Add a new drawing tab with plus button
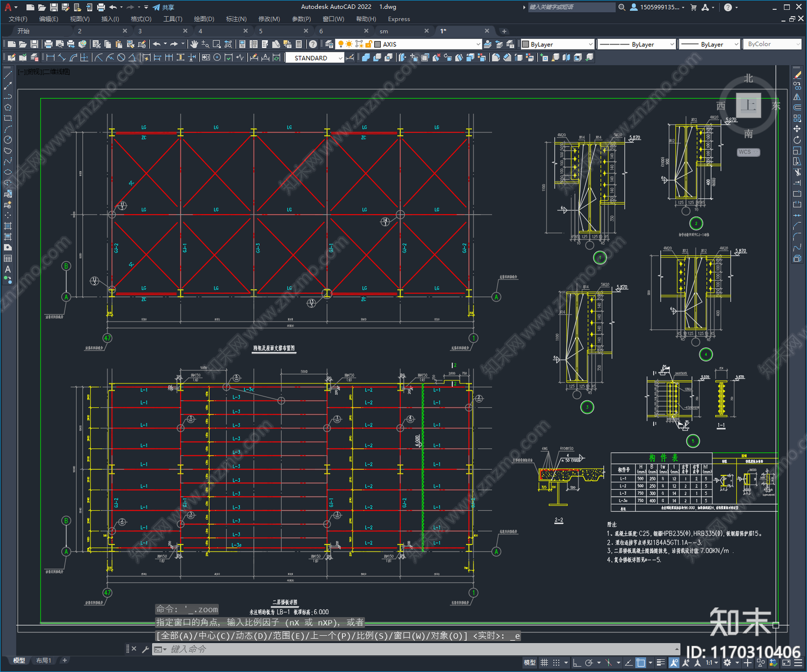Screen dimensions: 807x672 (x=504, y=31)
